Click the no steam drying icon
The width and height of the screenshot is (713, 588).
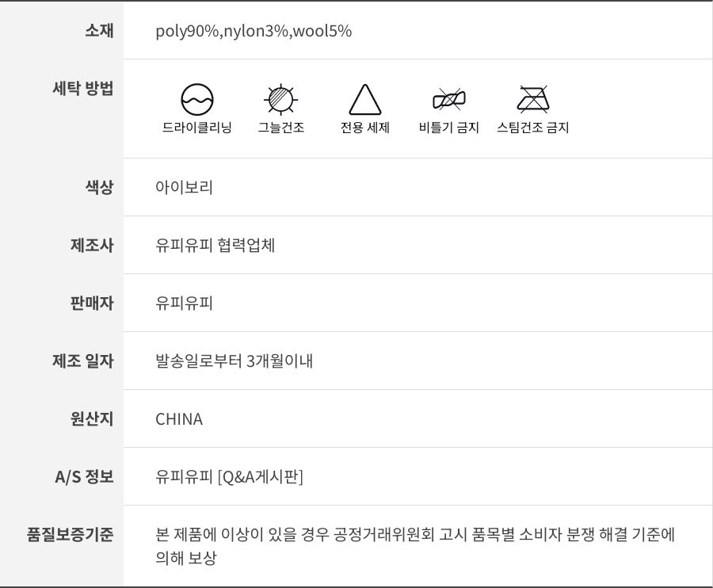(533, 100)
